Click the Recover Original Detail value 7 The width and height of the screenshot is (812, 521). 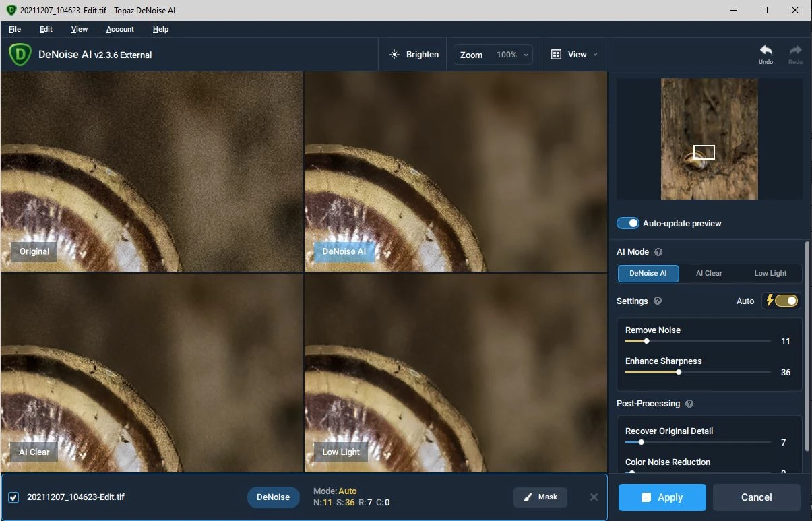tap(783, 443)
